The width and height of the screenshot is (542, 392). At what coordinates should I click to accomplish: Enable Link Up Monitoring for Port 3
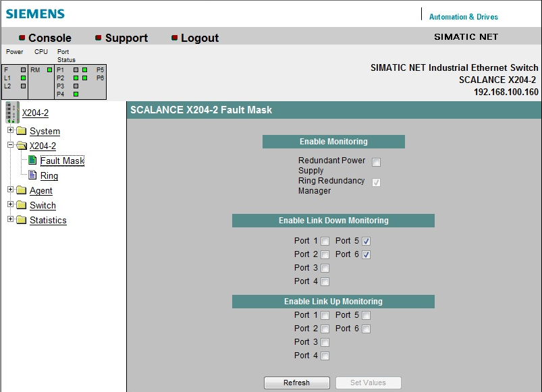[x=325, y=342]
